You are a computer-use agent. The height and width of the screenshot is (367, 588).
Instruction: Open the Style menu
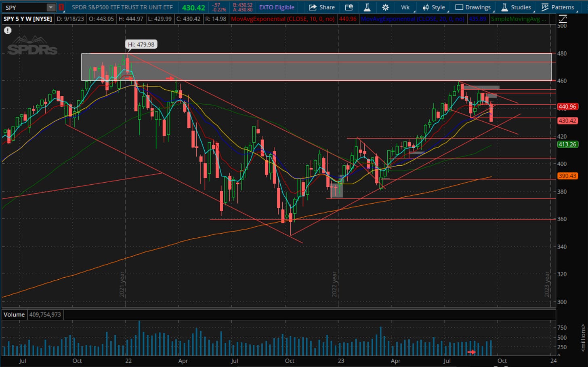(433, 7)
